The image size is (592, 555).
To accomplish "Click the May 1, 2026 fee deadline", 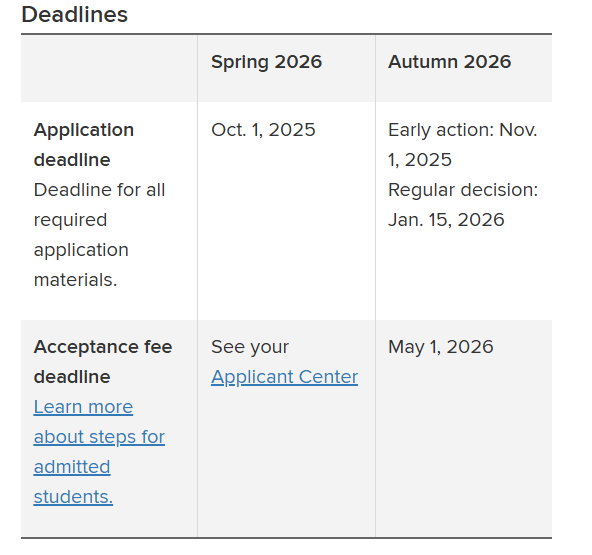I will 441,347.
